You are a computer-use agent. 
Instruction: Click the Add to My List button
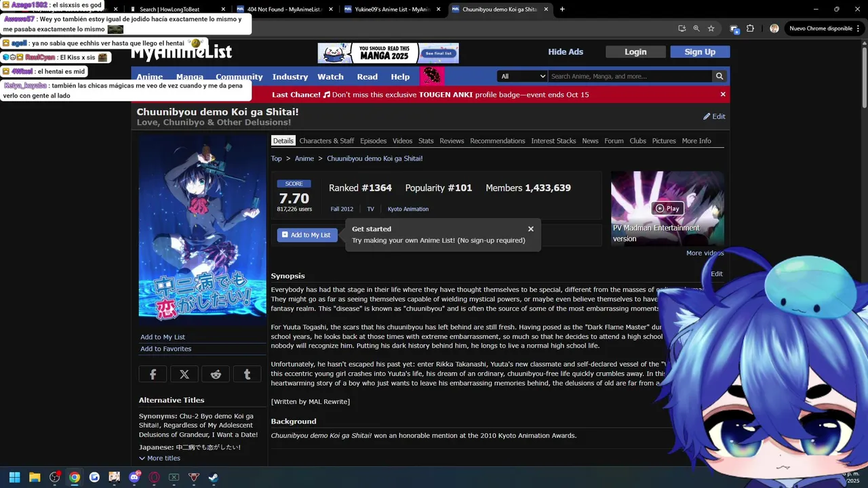pyautogui.click(x=307, y=235)
